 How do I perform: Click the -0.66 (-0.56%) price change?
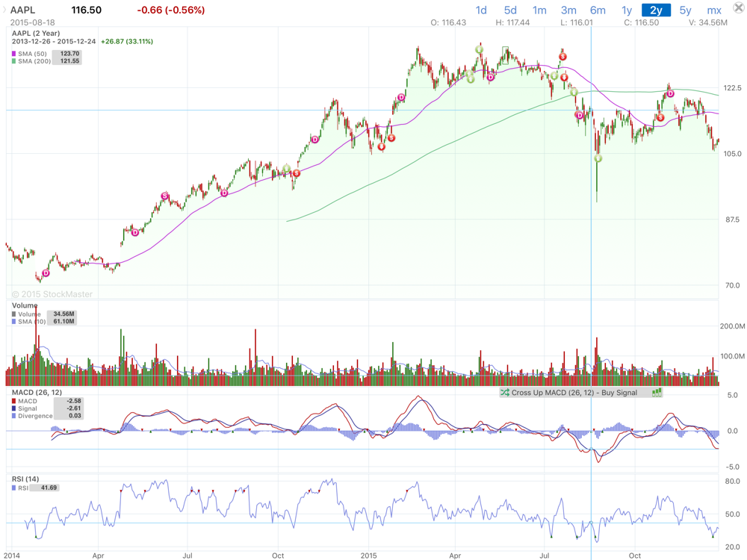pos(170,10)
